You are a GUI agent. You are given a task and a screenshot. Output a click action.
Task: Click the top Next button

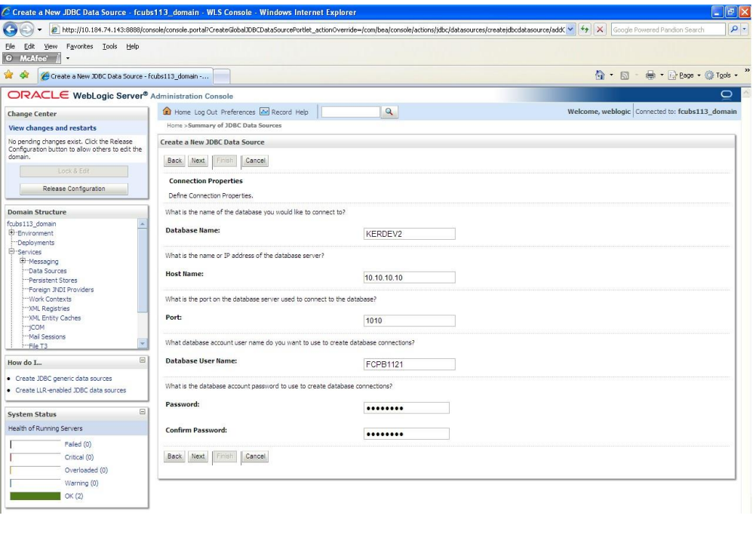tap(198, 161)
